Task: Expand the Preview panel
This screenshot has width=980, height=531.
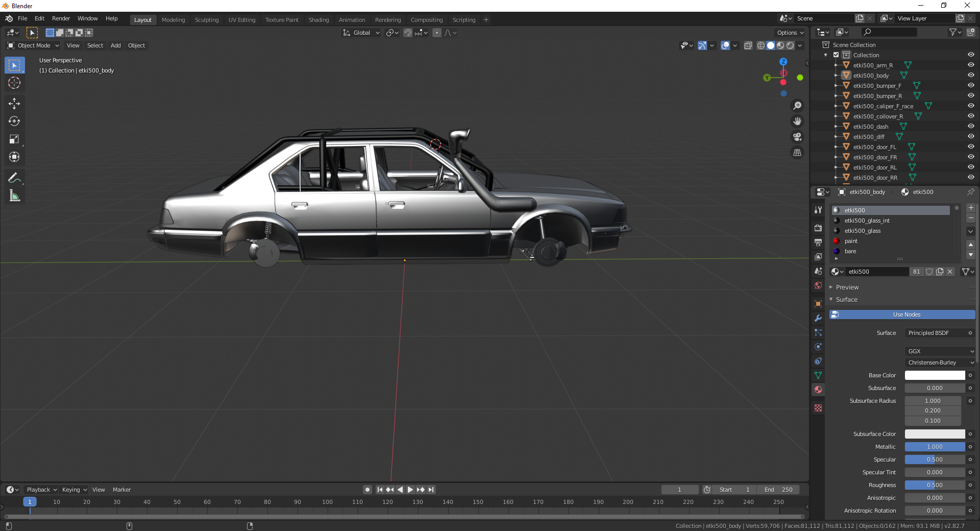Action: [847, 287]
